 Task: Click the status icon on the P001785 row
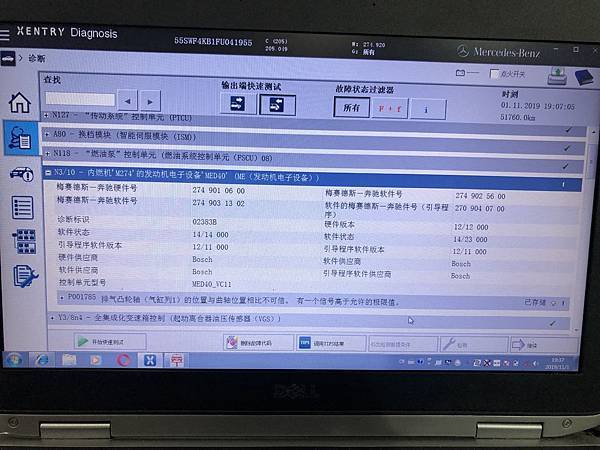click(553, 303)
